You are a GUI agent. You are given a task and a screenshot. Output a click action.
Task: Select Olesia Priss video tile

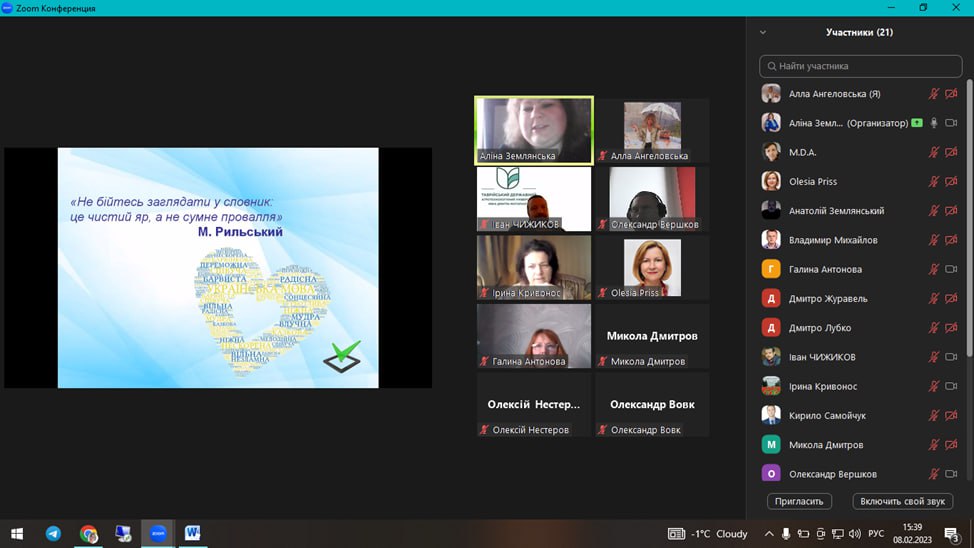tap(652, 267)
